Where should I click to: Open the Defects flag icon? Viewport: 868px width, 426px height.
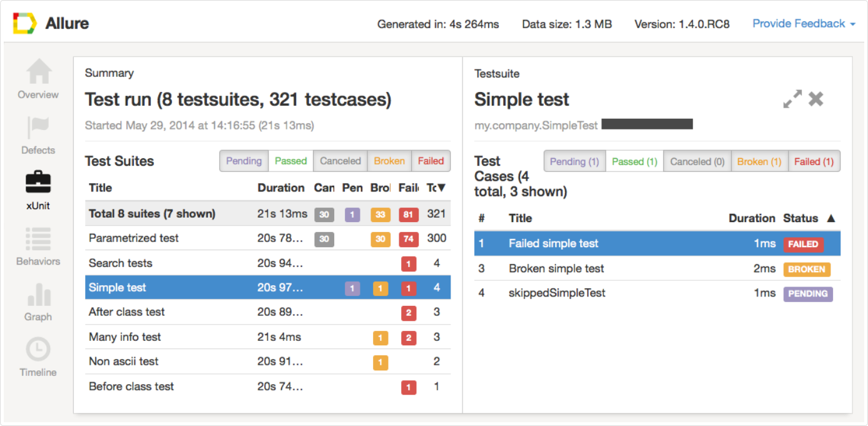38,128
